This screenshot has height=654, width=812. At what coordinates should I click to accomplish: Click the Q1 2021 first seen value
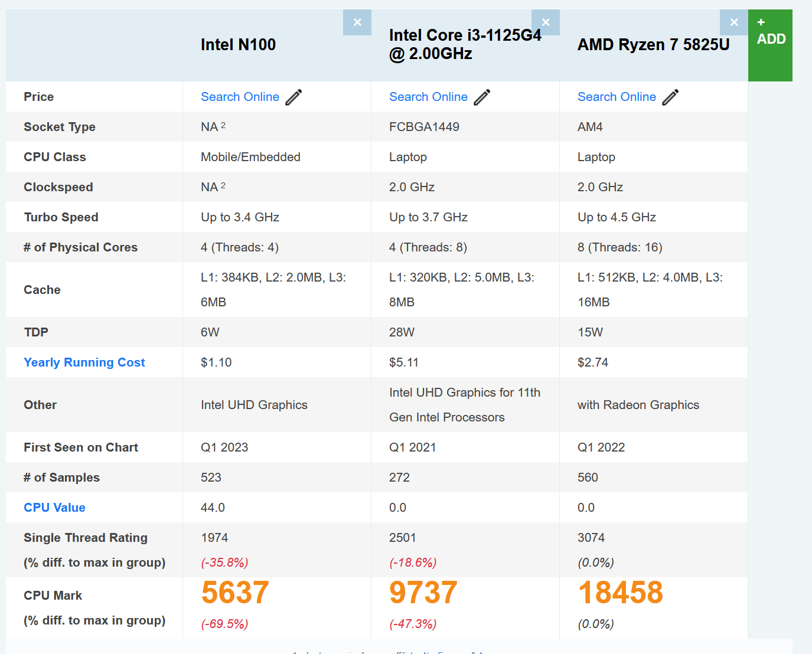point(412,447)
